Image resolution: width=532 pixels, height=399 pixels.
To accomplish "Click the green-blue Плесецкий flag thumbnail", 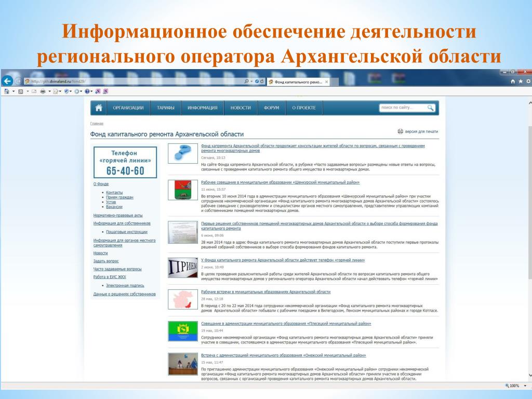I will coord(183,331).
